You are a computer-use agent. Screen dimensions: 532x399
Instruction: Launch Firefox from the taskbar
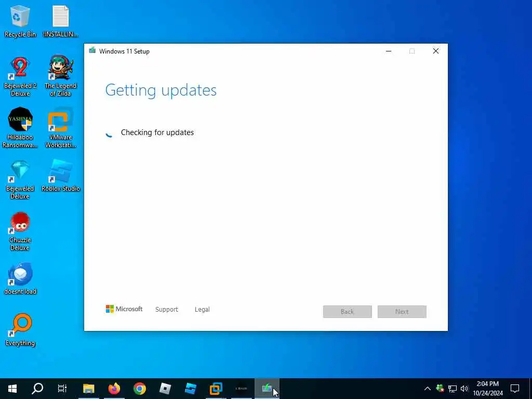click(x=114, y=389)
